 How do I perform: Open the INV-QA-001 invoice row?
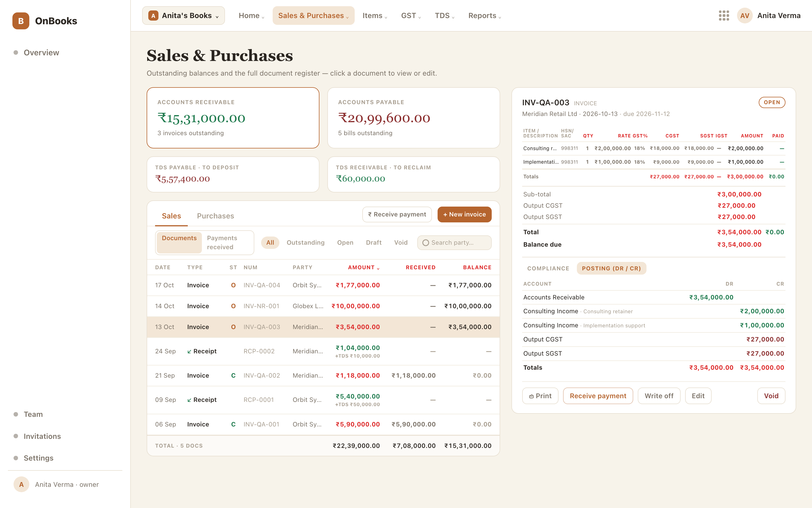(323, 424)
